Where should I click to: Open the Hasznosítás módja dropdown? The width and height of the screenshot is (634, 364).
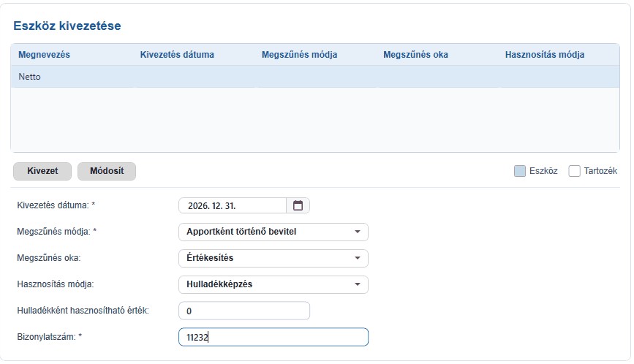tap(273, 284)
